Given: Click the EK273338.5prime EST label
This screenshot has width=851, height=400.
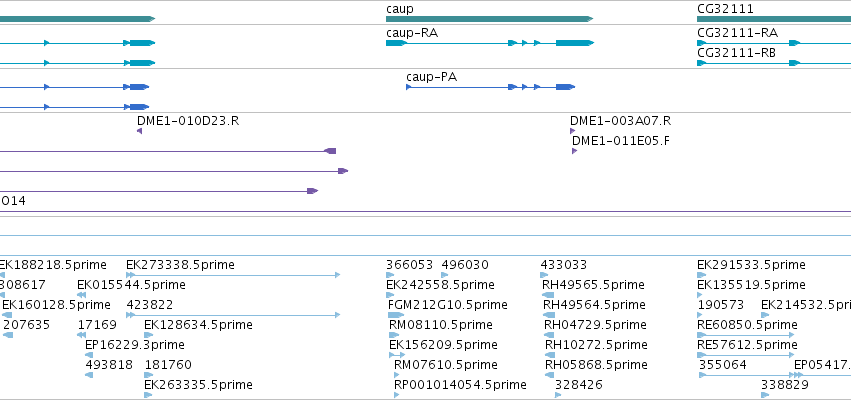Looking at the screenshot, I should (x=180, y=265).
